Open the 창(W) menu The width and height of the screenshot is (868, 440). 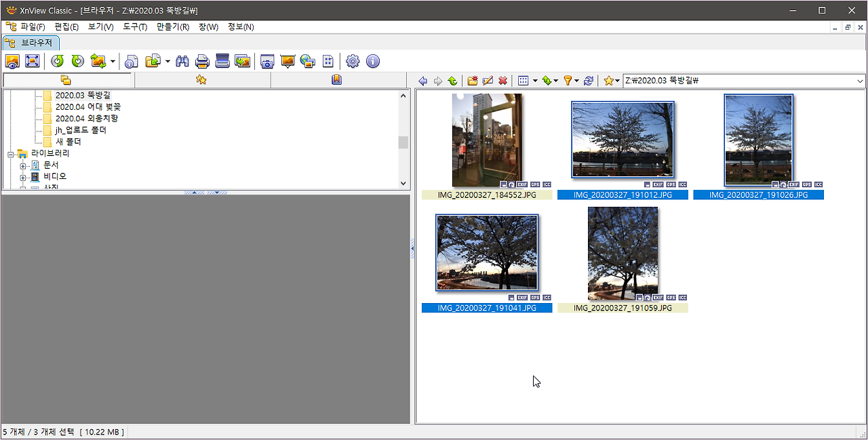point(209,27)
